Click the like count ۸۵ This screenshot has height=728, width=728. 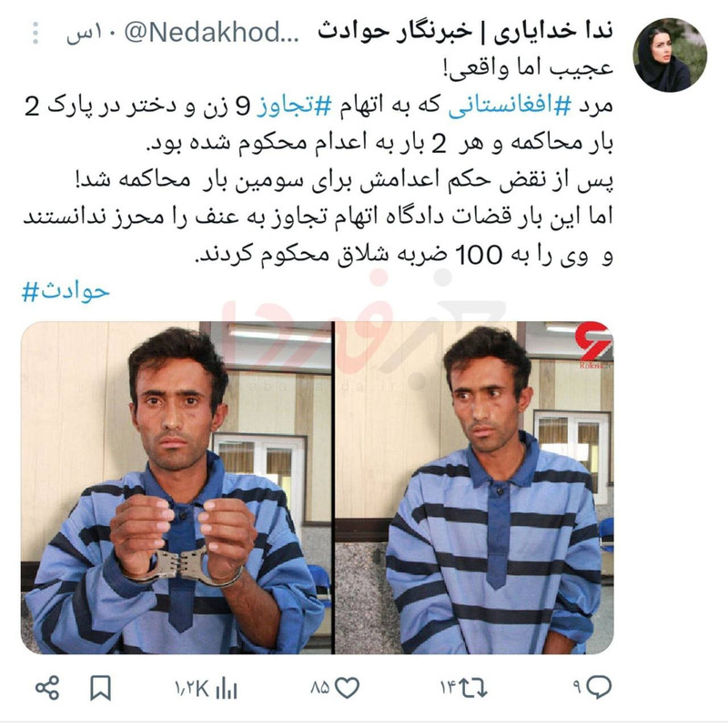[320, 688]
